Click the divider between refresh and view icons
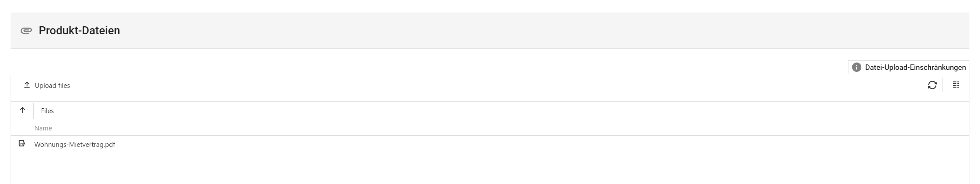 (x=943, y=85)
